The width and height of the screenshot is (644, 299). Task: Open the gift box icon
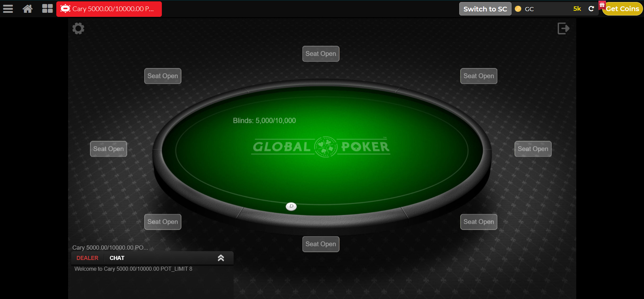[602, 5]
